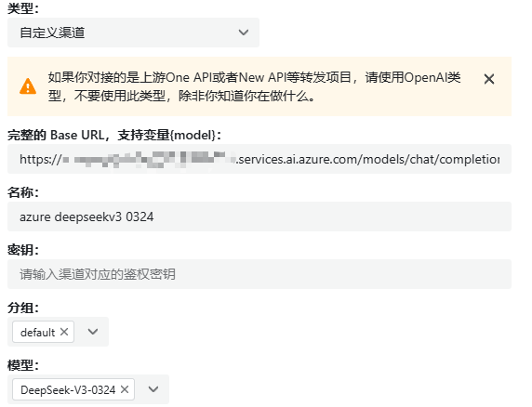Click the warning message text about OpenAI类型
This screenshot has width=532, height=407.
pyautogui.click(x=254, y=86)
